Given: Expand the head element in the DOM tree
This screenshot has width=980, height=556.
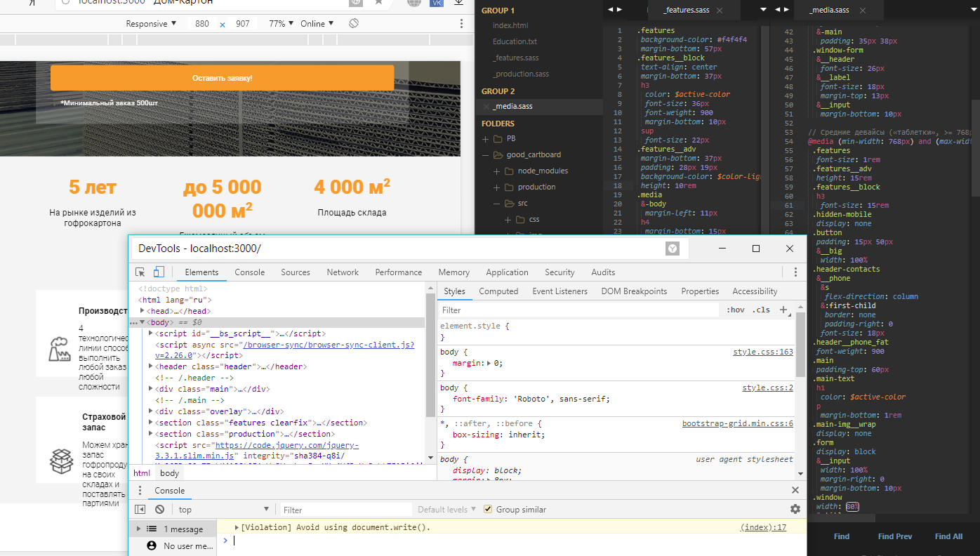Looking at the screenshot, I should (x=143, y=311).
